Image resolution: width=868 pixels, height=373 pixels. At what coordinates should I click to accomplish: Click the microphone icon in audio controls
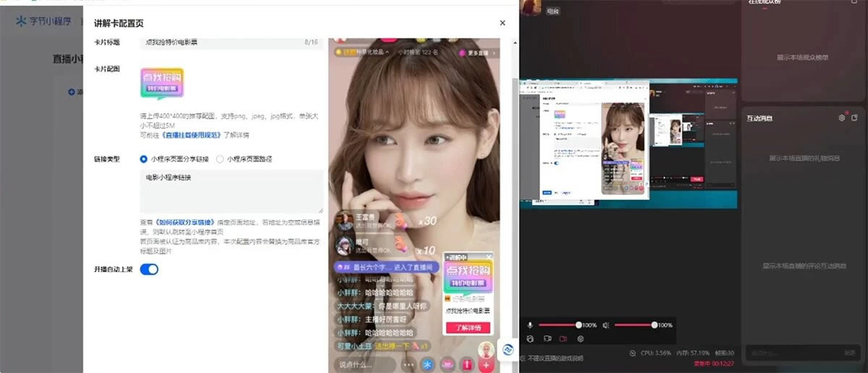pyautogui.click(x=529, y=325)
